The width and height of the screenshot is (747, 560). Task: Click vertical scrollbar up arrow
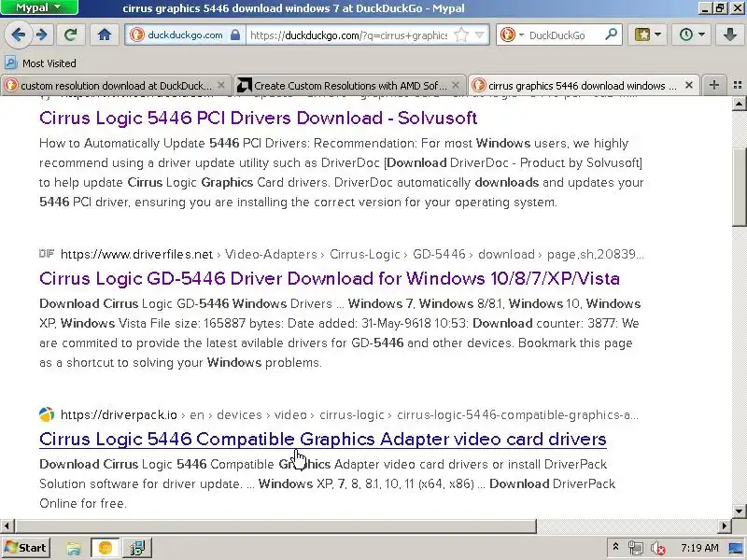pos(739,104)
